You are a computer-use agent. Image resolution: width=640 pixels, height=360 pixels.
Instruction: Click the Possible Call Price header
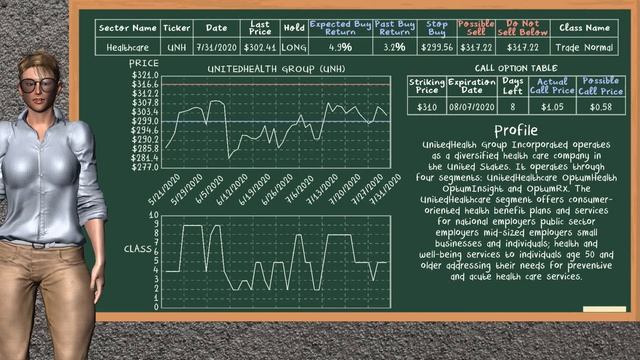[601, 86]
